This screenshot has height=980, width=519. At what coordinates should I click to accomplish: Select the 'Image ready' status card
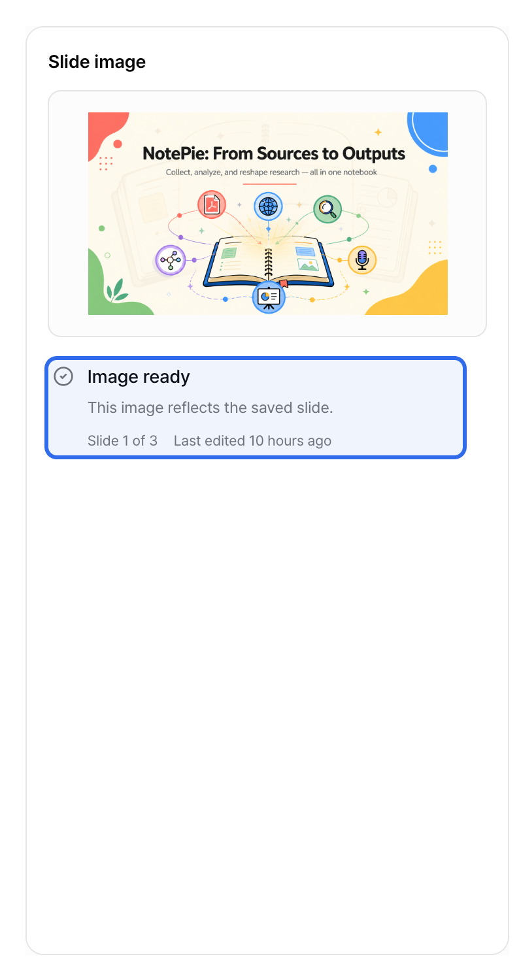(x=256, y=408)
